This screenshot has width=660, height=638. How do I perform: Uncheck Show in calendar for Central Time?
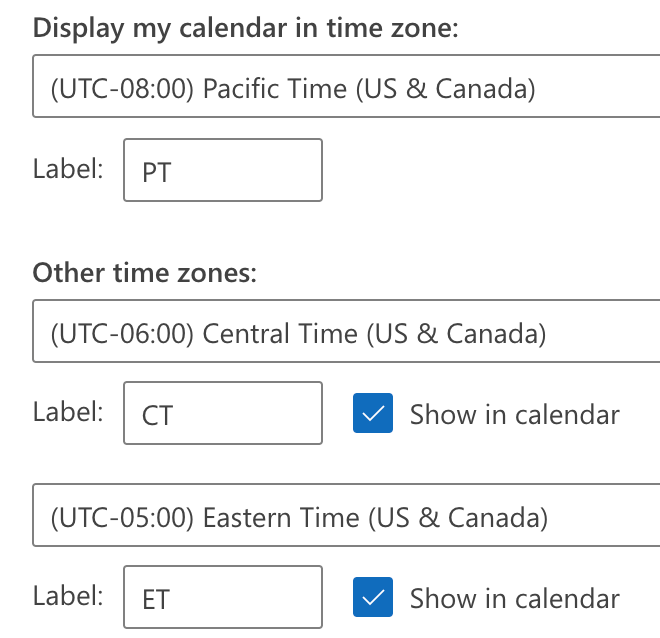pyautogui.click(x=373, y=414)
